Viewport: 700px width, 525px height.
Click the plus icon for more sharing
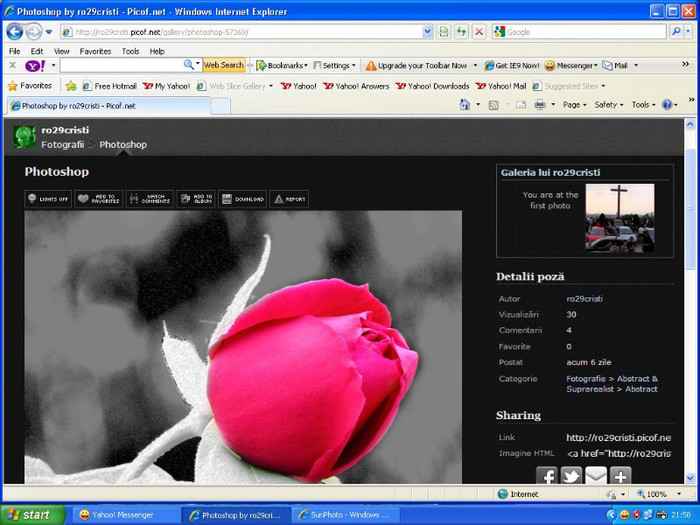621,476
